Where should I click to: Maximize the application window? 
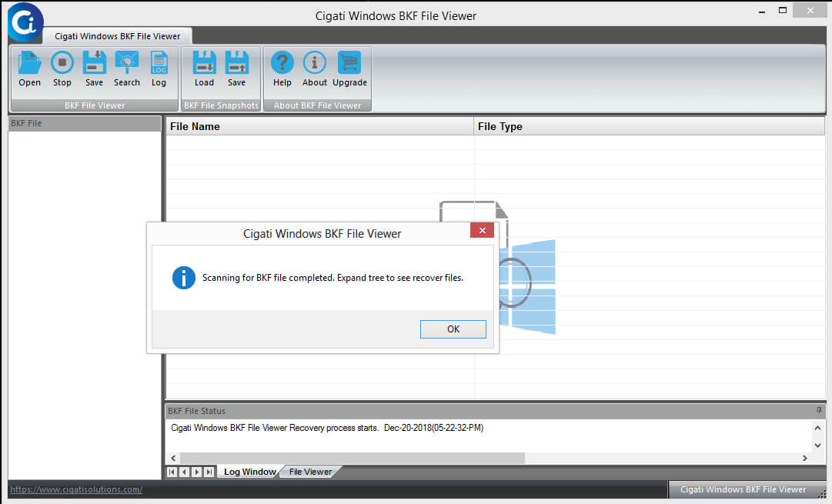[x=783, y=11]
